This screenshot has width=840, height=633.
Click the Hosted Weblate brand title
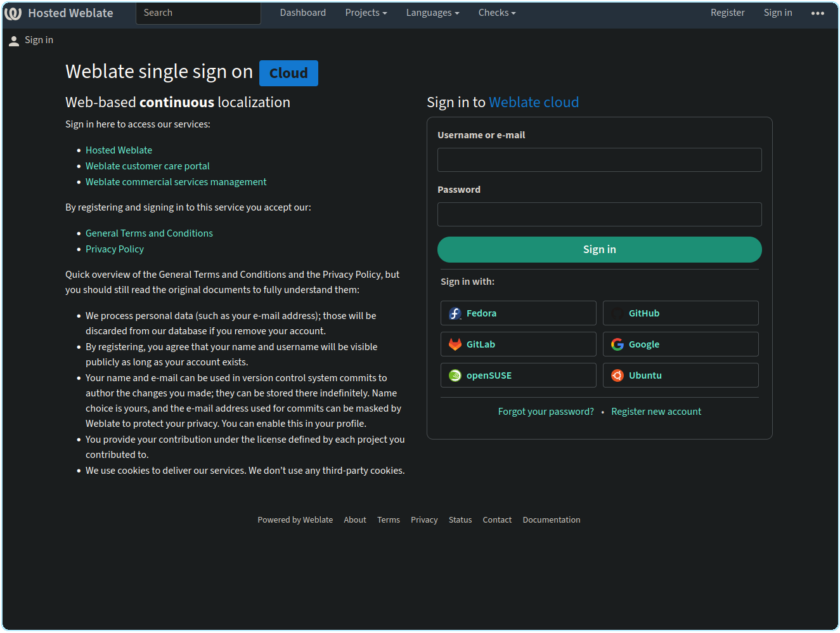[71, 13]
